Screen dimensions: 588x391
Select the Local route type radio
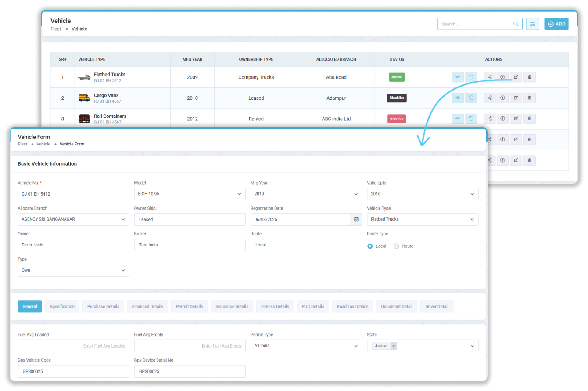pyautogui.click(x=370, y=246)
